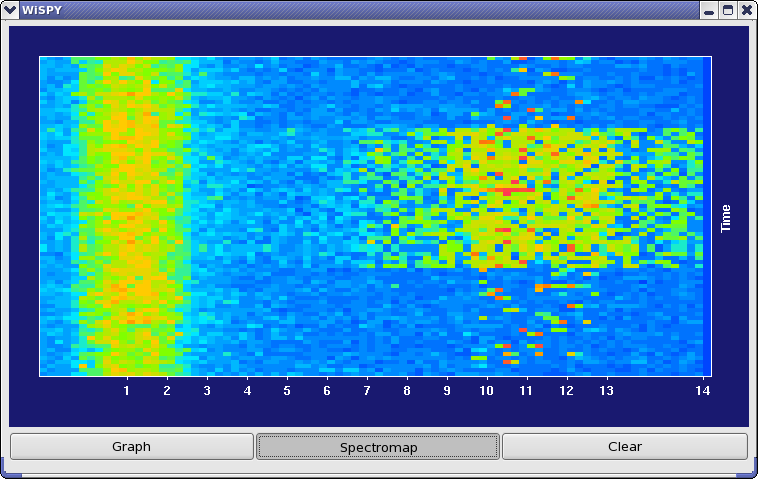Minimize the WiSPY window
The height and width of the screenshot is (479, 758).
click(x=709, y=10)
